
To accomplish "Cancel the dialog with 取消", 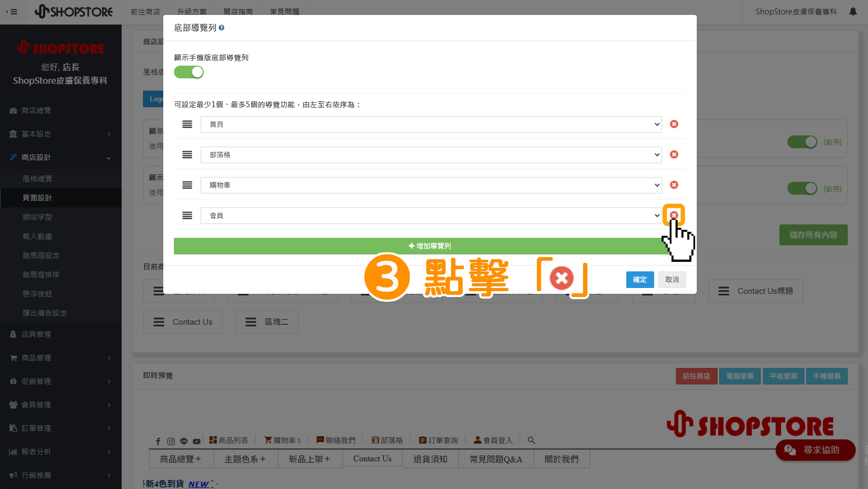I will pyautogui.click(x=672, y=279).
